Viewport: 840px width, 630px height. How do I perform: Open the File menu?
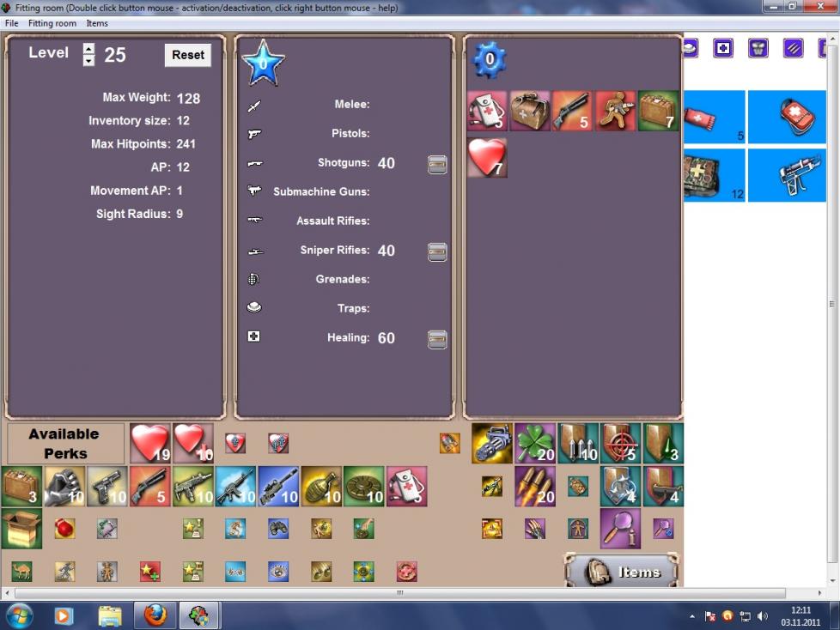[x=12, y=23]
